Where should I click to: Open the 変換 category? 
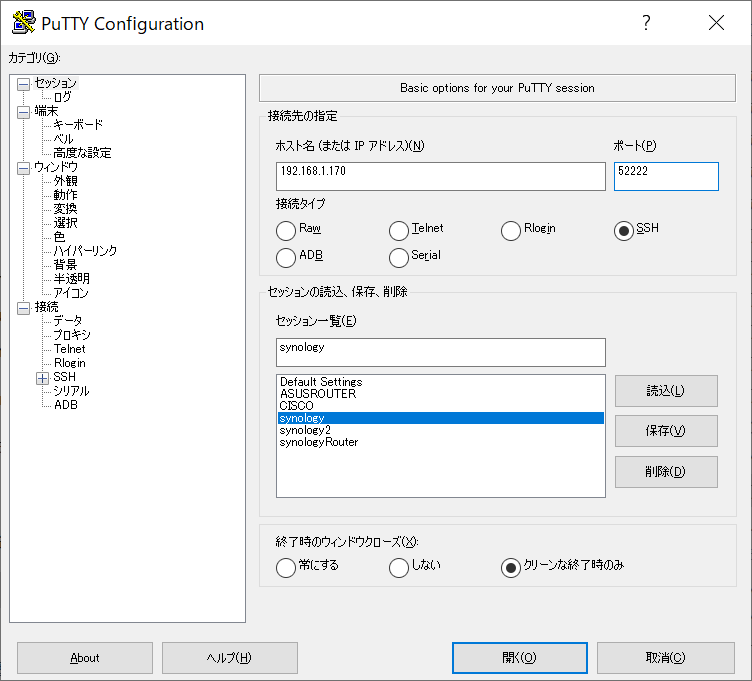[x=65, y=209]
